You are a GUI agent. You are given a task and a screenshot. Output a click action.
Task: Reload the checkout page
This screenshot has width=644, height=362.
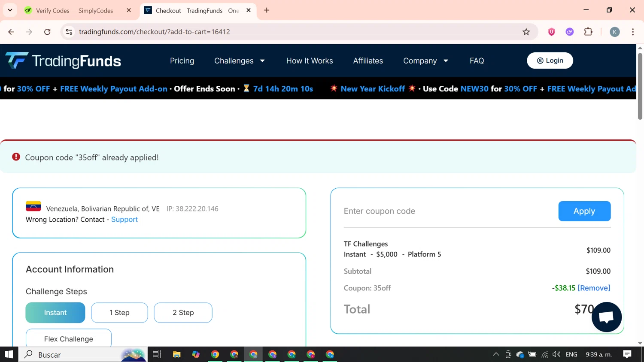[x=47, y=32]
